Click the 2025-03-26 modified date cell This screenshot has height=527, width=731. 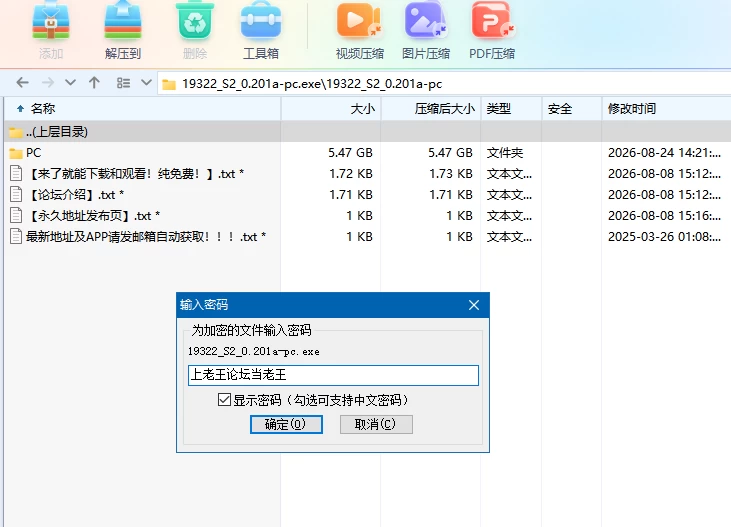pos(664,237)
